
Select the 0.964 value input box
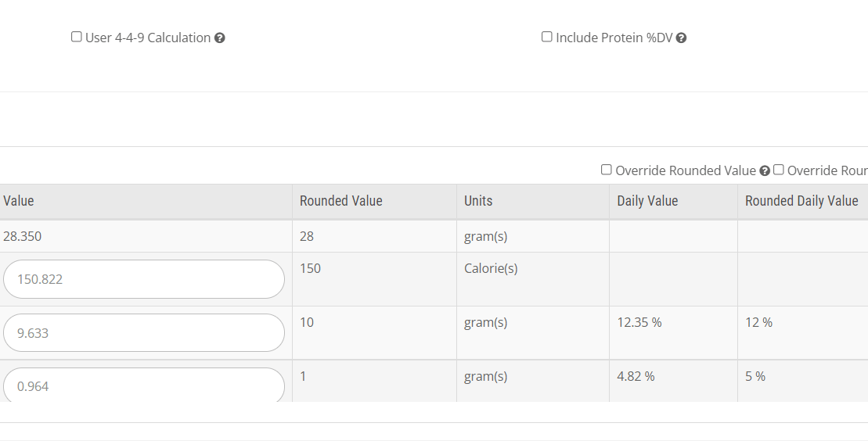click(x=144, y=385)
